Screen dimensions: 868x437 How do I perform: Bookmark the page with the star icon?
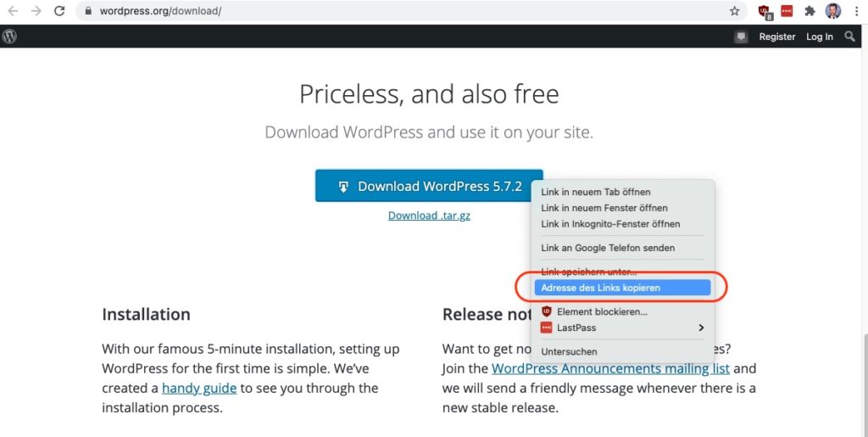(735, 11)
